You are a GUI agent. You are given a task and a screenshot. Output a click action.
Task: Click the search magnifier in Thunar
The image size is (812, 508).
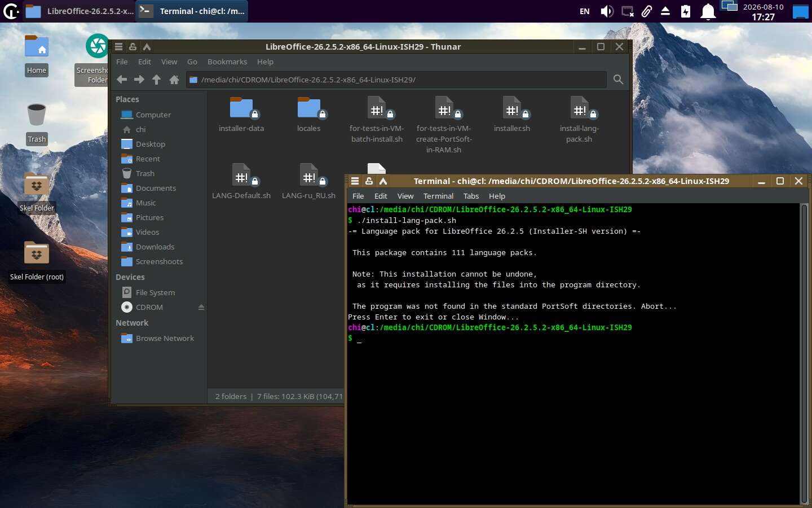tap(618, 80)
